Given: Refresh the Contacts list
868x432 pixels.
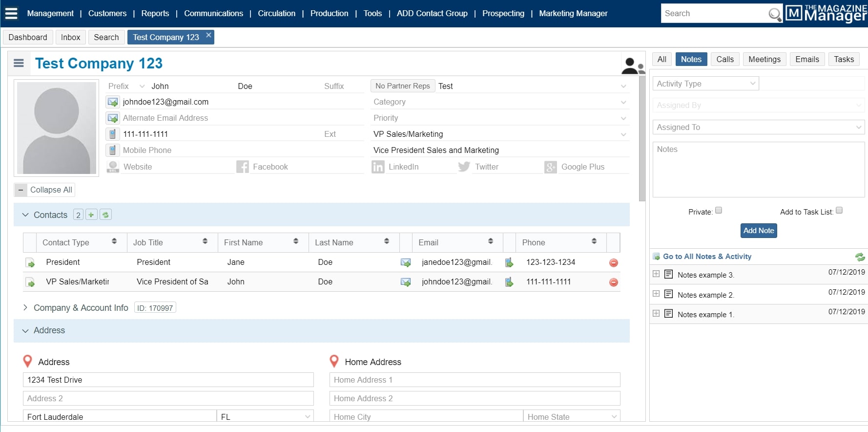Looking at the screenshot, I should click(x=105, y=215).
